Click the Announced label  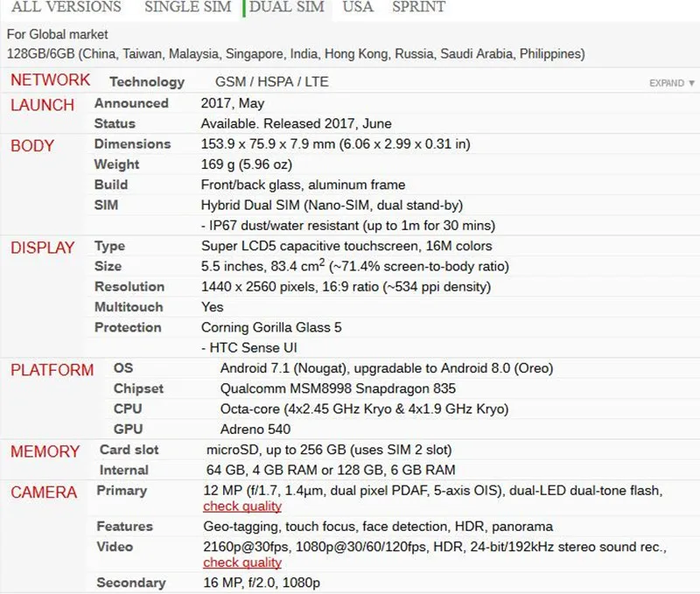(131, 103)
